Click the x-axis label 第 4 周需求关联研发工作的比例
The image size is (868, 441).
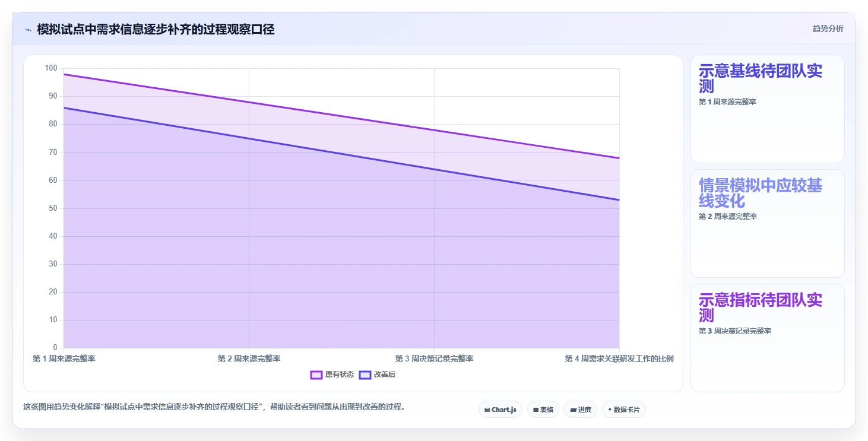[x=619, y=358]
